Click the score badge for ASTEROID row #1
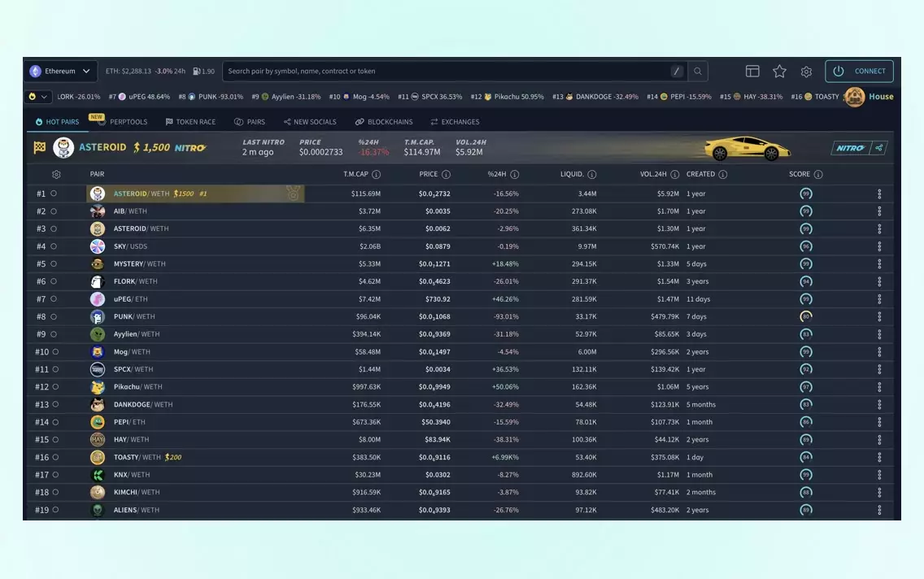 (x=806, y=194)
